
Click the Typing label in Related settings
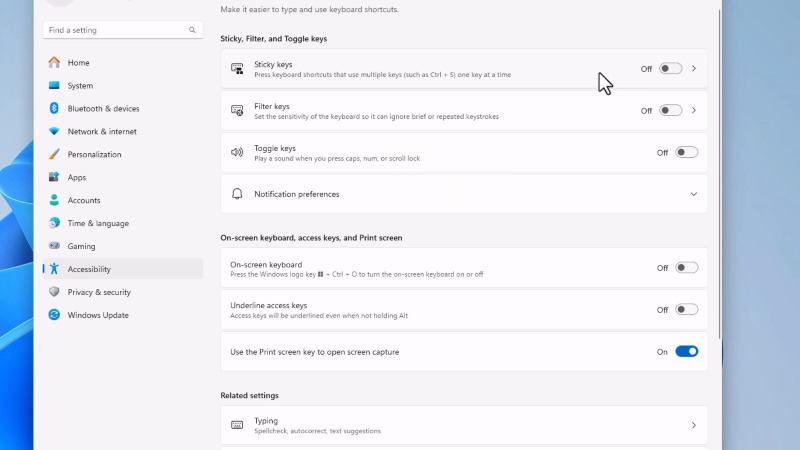266,420
